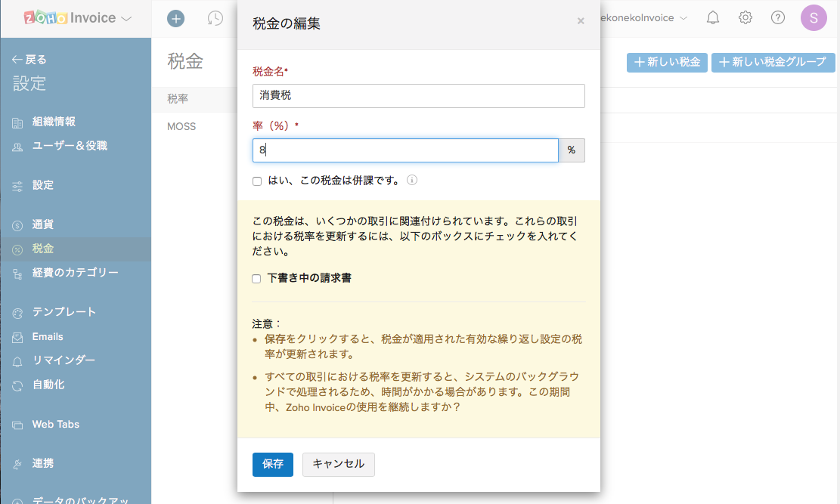
Task: Click the 税金名 input field
Action: 418,96
